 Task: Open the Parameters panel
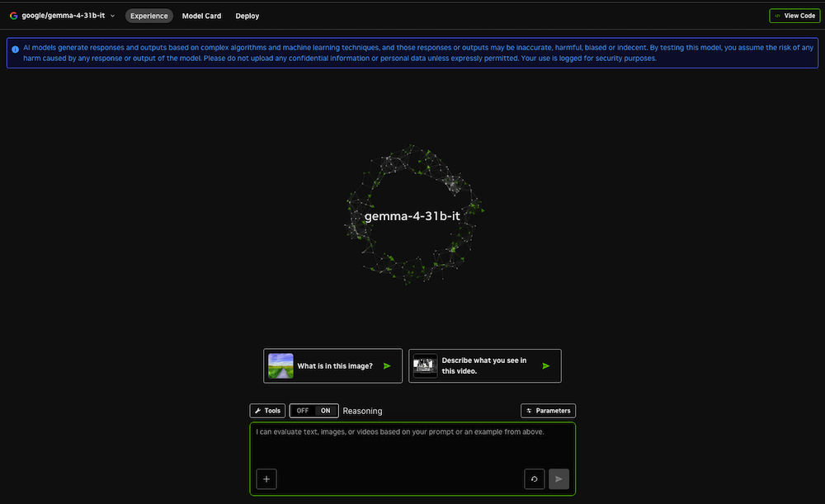[x=549, y=411]
